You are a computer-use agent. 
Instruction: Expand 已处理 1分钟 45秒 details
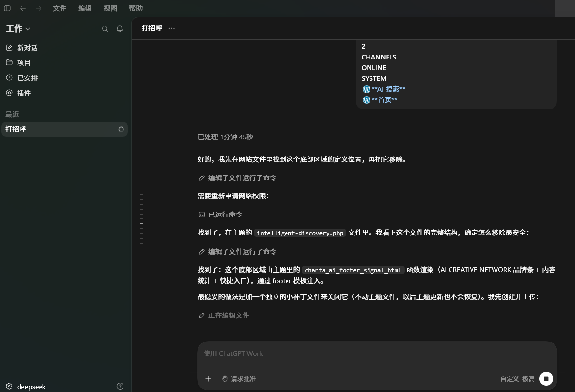pyautogui.click(x=225, y=137)
